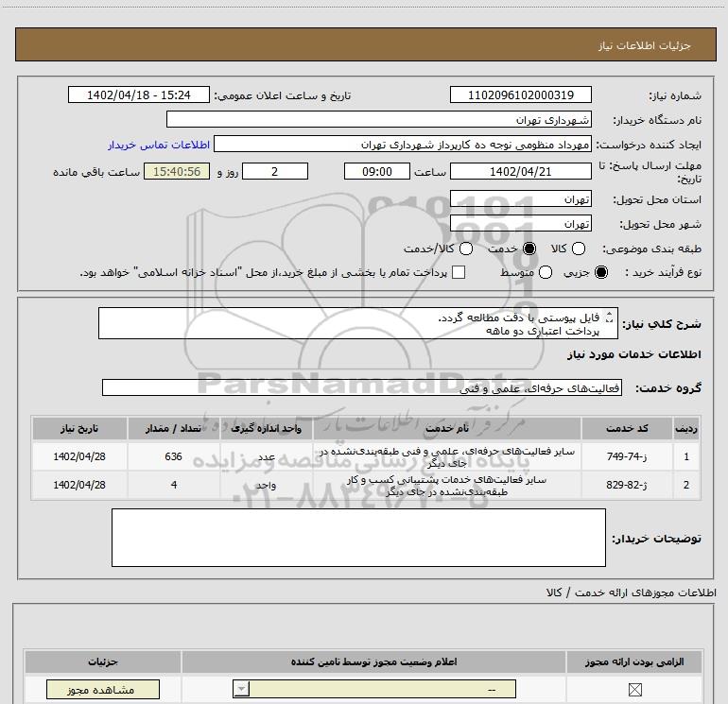Click the گروه خدمت field
Image resolution: width=728 pixels, height=704 pixels.
coord(362,388)
